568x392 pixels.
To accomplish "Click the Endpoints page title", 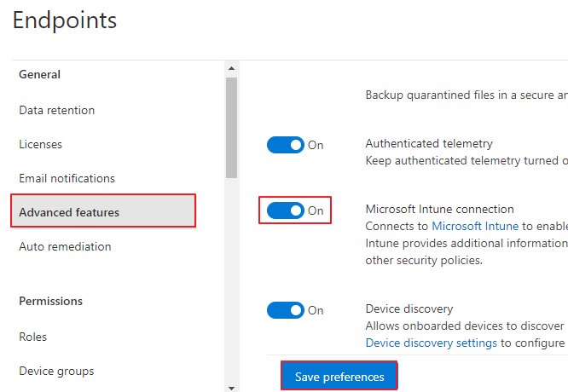I will 65,20.
